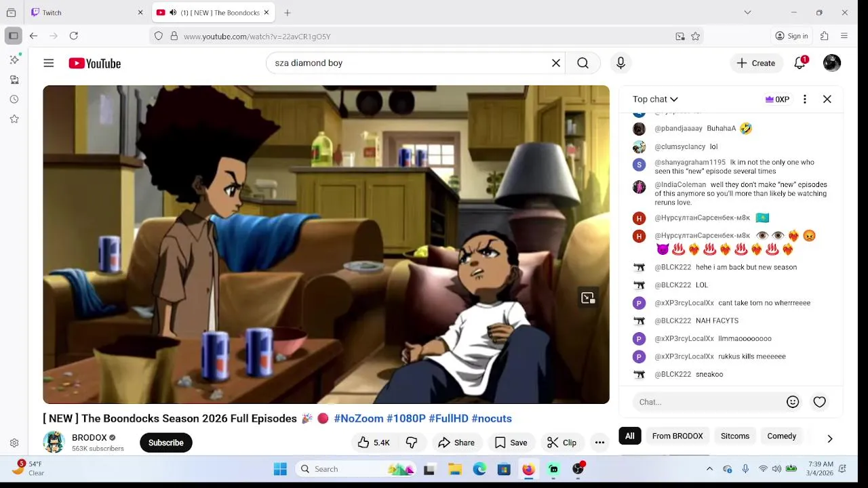Go back to previous page
The height and width of the screenshot is (488, 868).
pyautogui.click(x=33, y=36)
